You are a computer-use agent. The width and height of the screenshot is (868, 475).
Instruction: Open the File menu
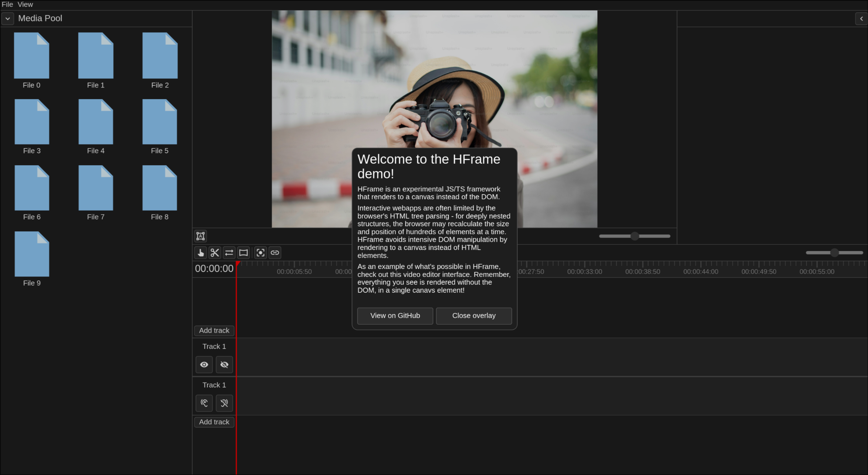tap(7, 4)
